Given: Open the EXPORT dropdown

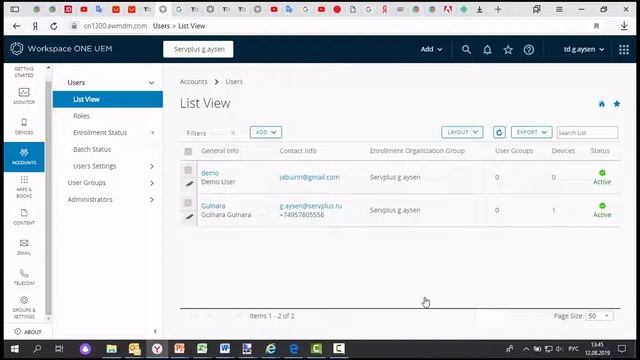Looking at the screenshot, I should coord(531,132).
